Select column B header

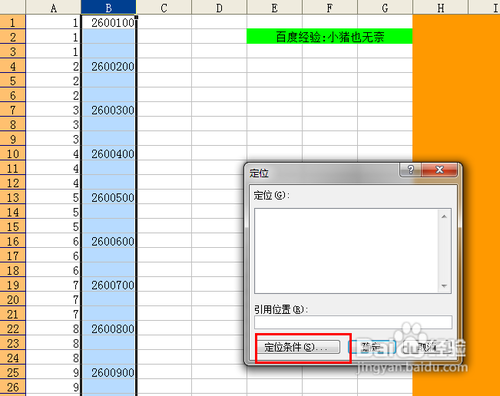coord(108,7)
